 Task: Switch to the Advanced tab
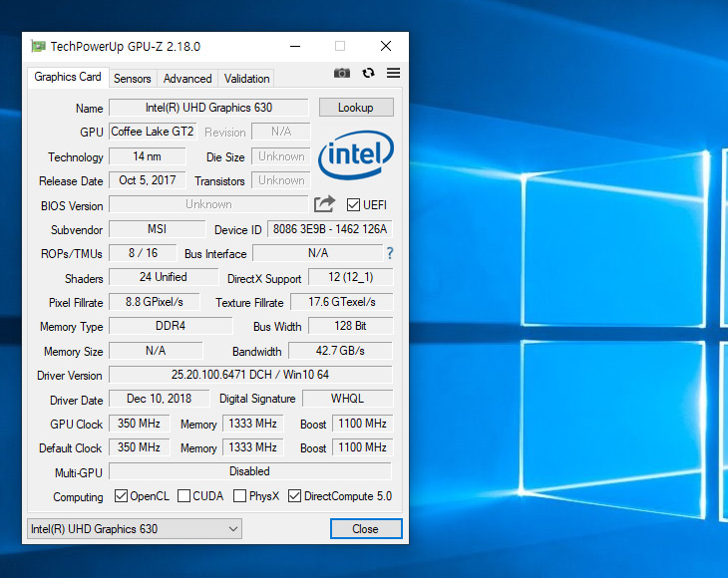pyautogui.click(x=187, y=79)
